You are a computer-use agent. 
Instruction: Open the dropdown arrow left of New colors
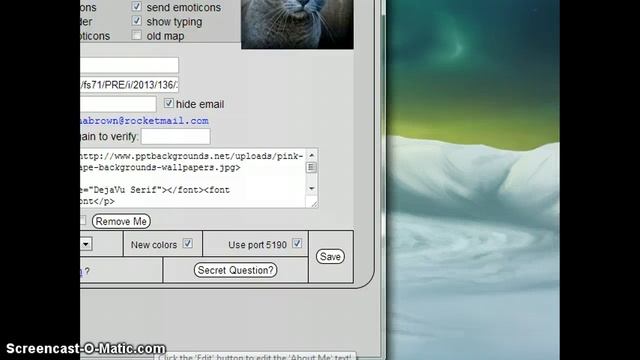pyautogui.click(x=86, y=244)
